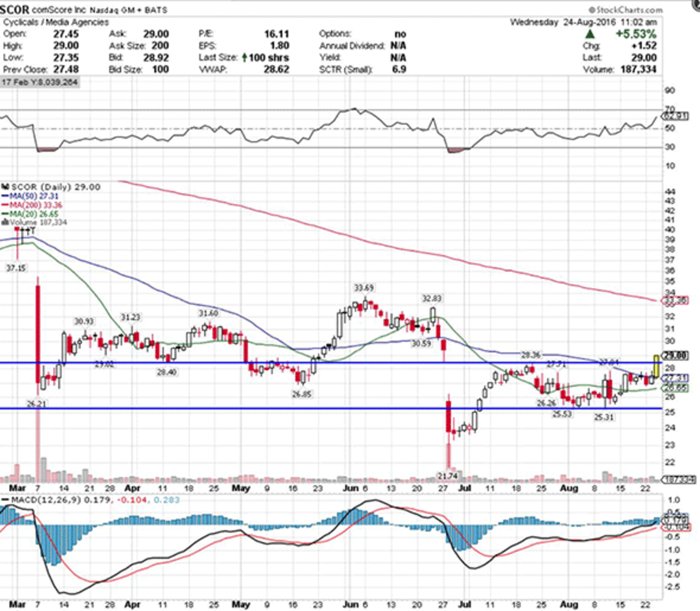This screenshot has height=611, width=700.
Task: Click the SCOR ticker symbol in header
Action: [x=15, y=10]
